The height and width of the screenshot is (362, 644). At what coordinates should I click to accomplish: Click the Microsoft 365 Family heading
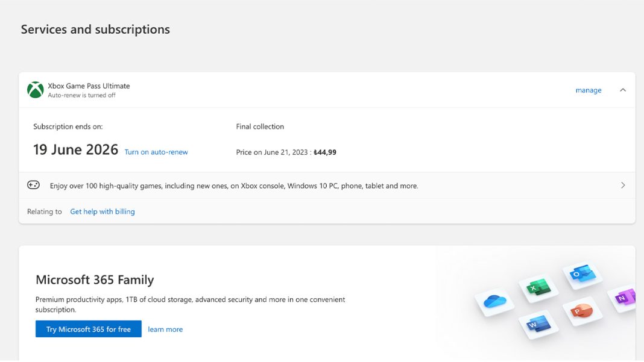[x=95, y=280]
